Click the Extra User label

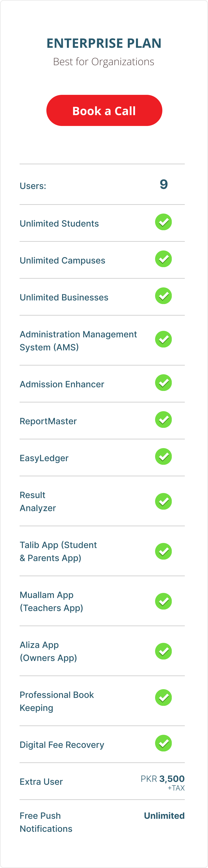tap(41, 782)
